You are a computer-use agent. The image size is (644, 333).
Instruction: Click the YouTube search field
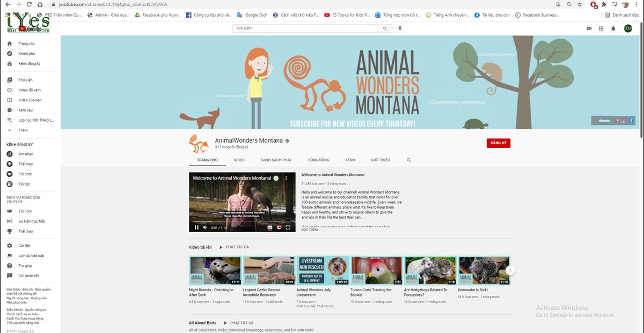pos(305,28)
